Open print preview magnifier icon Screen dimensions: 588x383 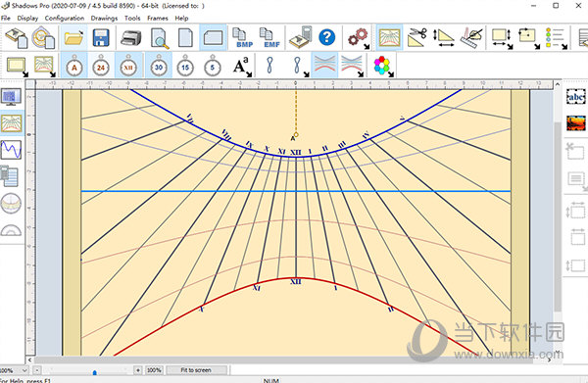160,38
